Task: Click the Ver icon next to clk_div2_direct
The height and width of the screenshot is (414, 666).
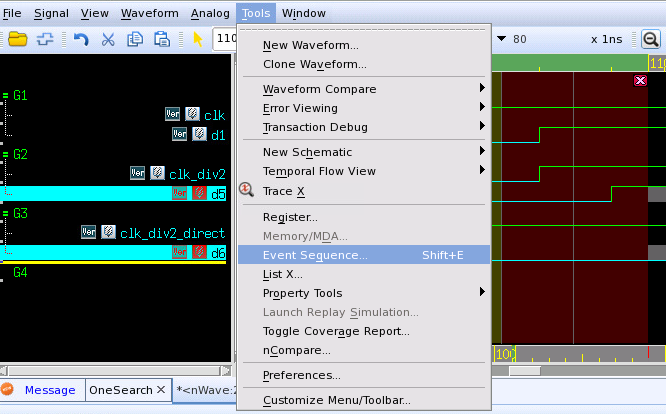Action: point(88,232)
